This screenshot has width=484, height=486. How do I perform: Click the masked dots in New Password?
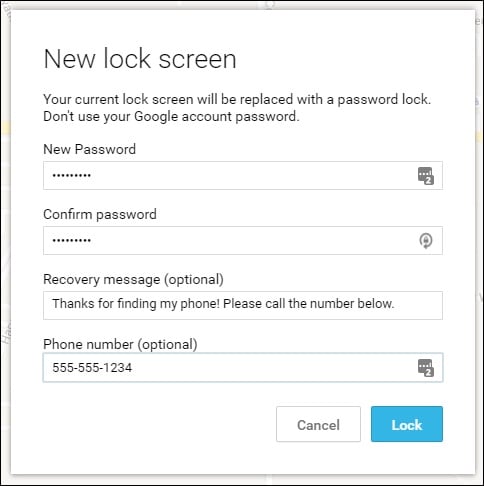tap(72, 175)
